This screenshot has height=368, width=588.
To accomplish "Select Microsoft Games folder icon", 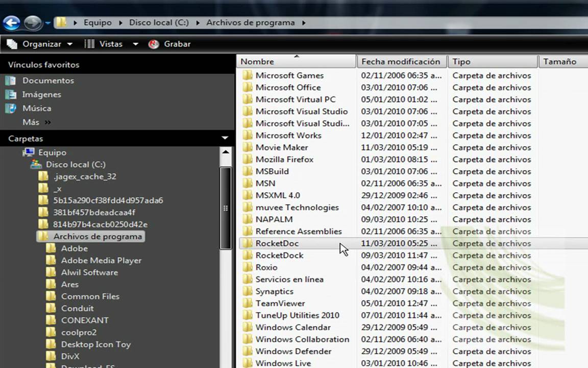I will pyautogui.click(x=247, y=75).
